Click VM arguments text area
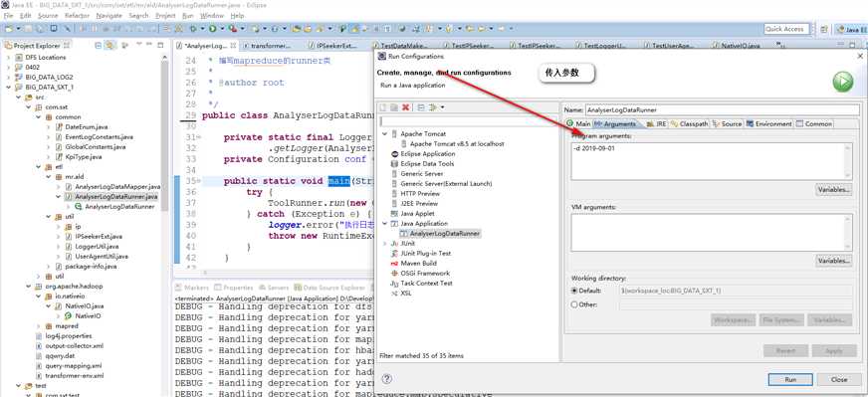This screenshot has height=397, width=868. [x=712, y=232]
